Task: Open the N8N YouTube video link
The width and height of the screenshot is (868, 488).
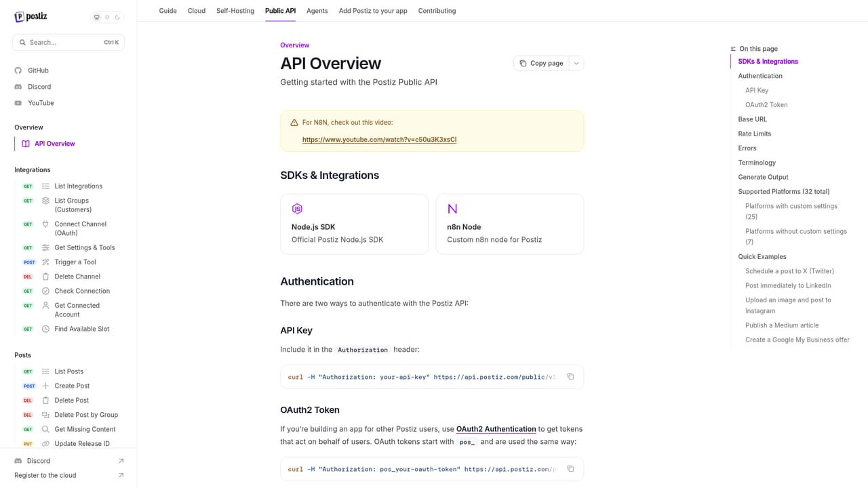Action: coord(379,140)
